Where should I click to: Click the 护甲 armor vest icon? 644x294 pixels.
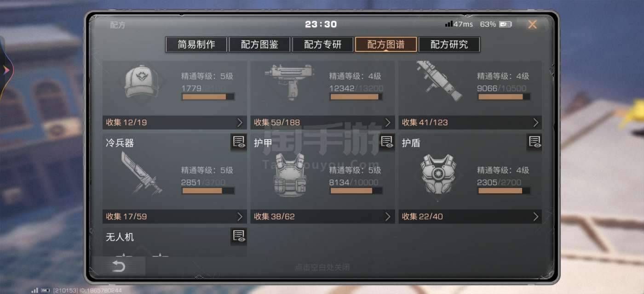pos(290,175)
